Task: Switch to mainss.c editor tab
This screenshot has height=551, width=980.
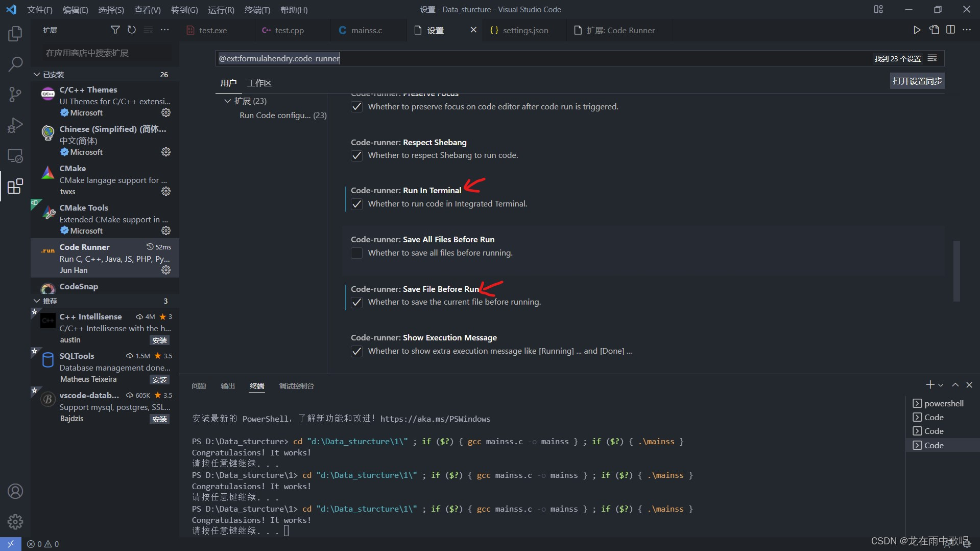Action: [367, 31]
